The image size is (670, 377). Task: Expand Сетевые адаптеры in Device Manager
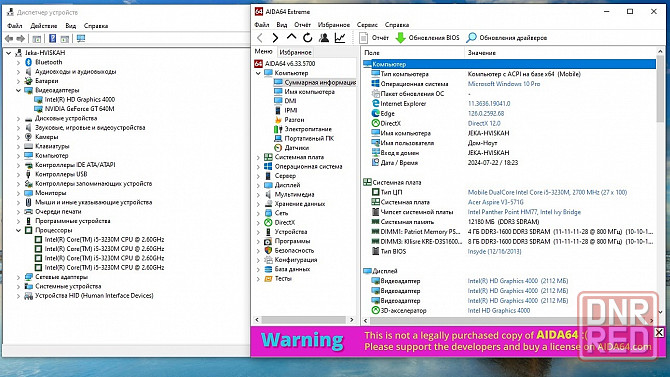tap(18, 277)
